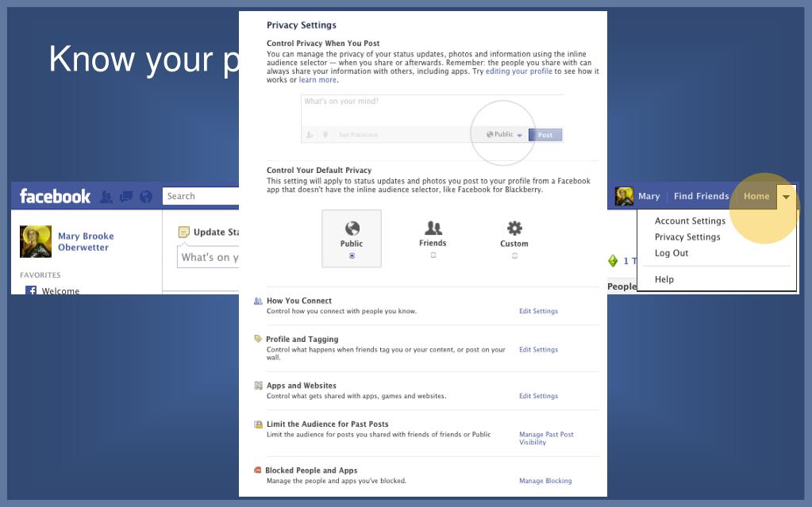Image resolution: width=812 pixels, height=507 pixels.
Task: Open Manage Past Post Visibility link
Action: [x=546, y=438]
